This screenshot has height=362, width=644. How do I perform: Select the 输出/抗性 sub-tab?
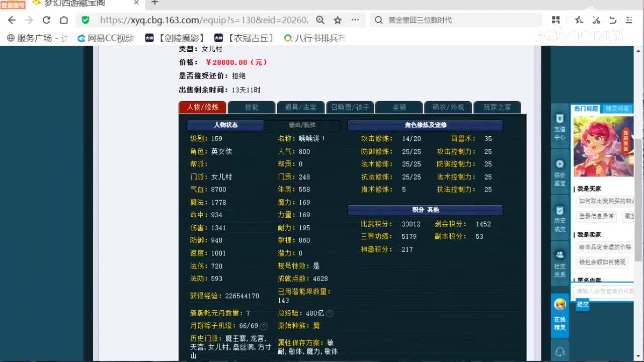coord(302,125)
